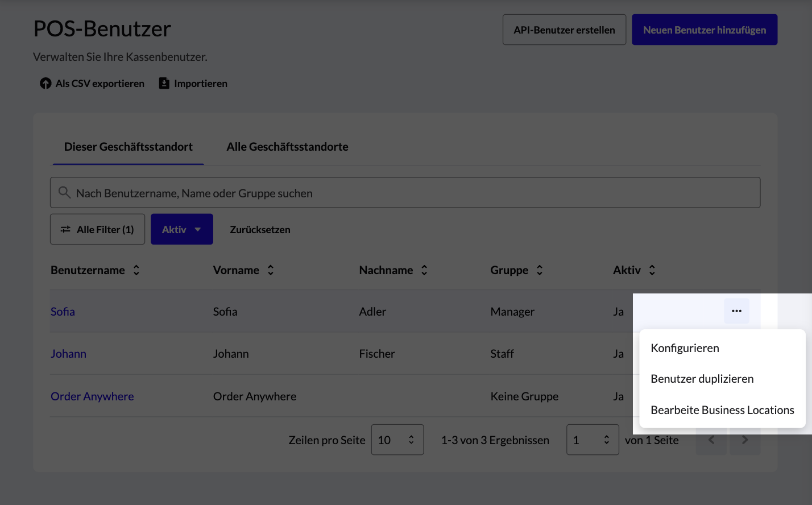Sort by the Vorname column arrows

(271, 270)
